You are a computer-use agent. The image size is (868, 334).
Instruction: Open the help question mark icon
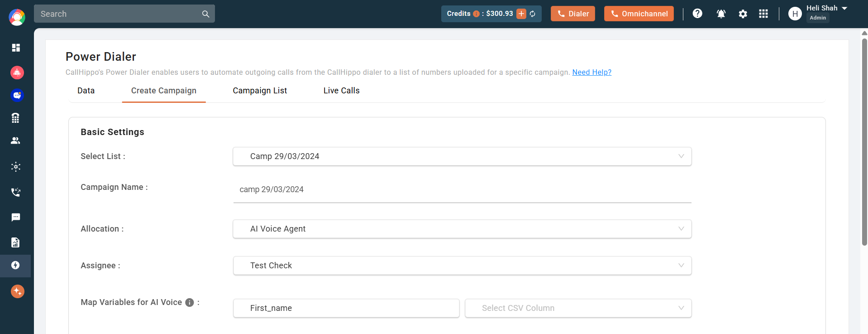pos(697,14)
